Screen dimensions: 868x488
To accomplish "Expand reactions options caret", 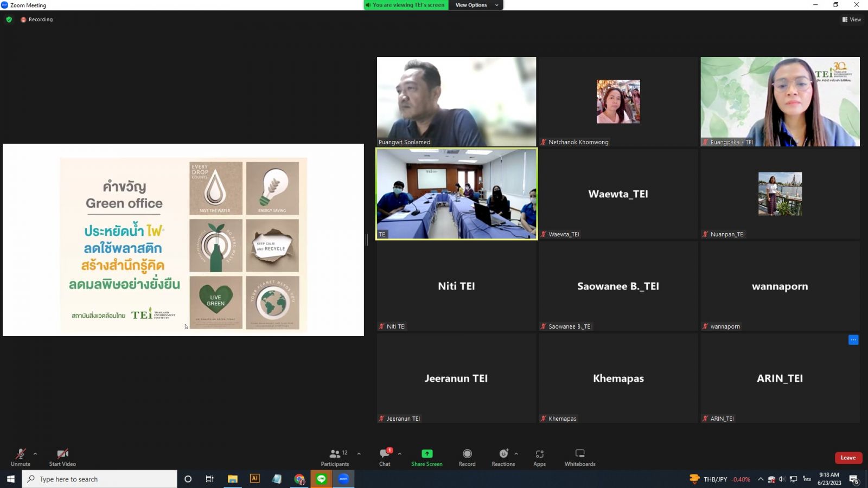I will coord(516,453).
